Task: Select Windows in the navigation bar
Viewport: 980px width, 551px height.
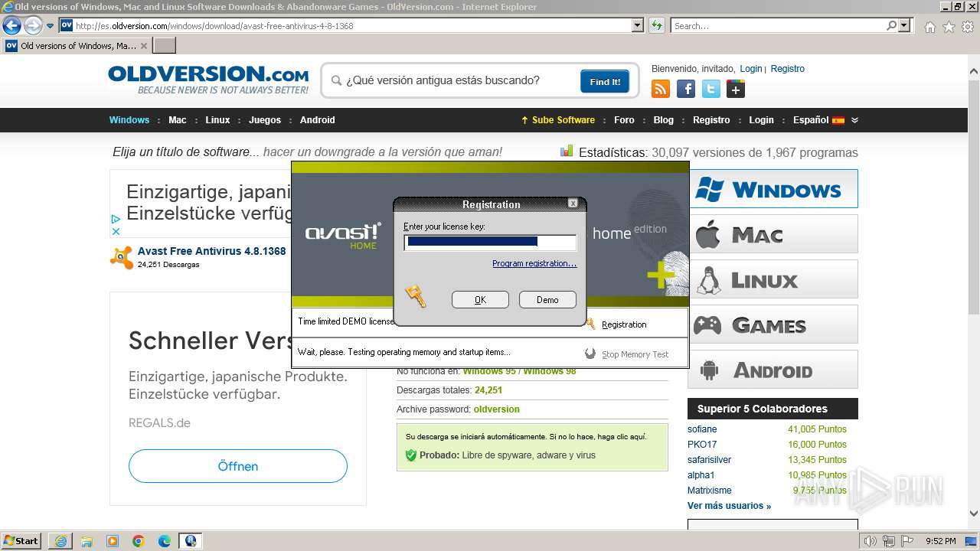Action: 129,120
